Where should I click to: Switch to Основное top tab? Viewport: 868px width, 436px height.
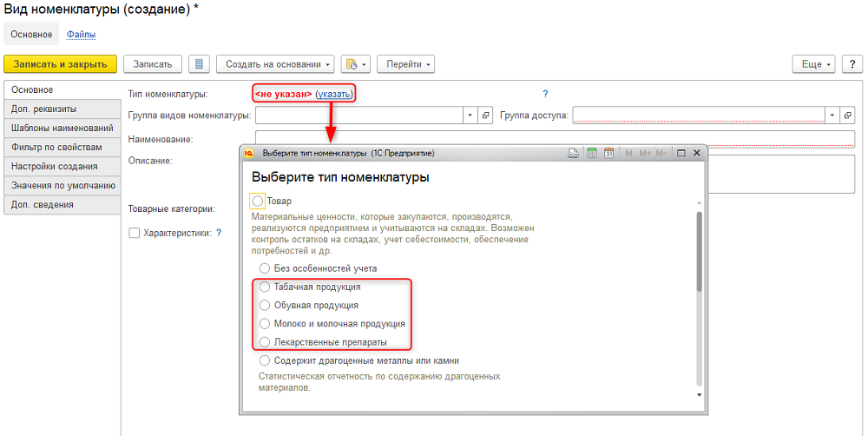[x=31, y=35]
